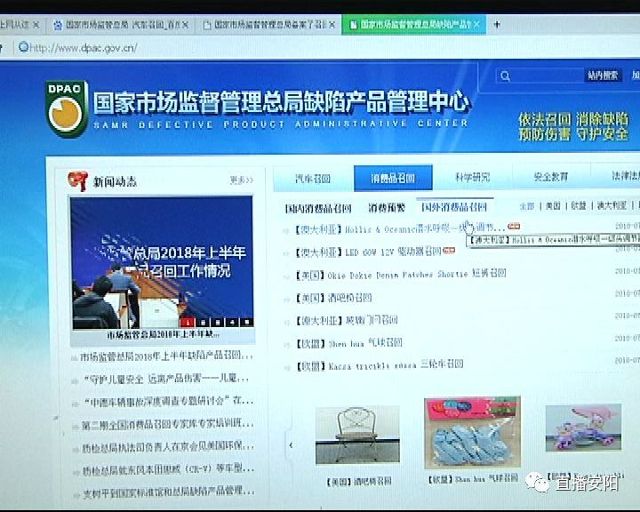
Task: Switch to the 汽车召回 site tab
Action: point(313,178)
